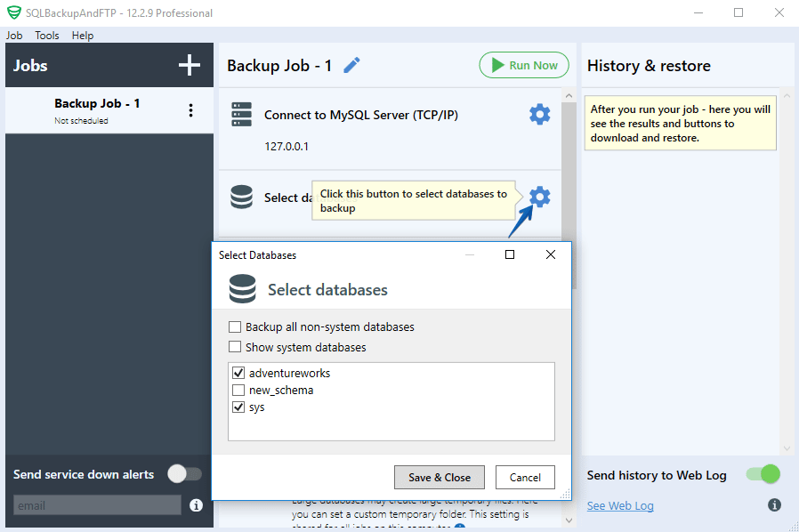Click Connect to MySQL Server (TCP/IP) label
The width and height of the screenshot is (799, 532).
click(360, 115)
